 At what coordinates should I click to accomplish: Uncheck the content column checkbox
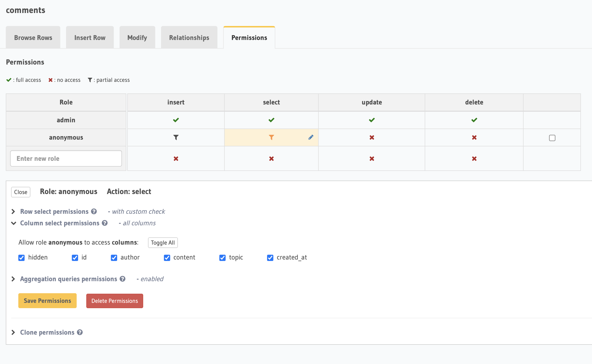click(x=167, y=258)
